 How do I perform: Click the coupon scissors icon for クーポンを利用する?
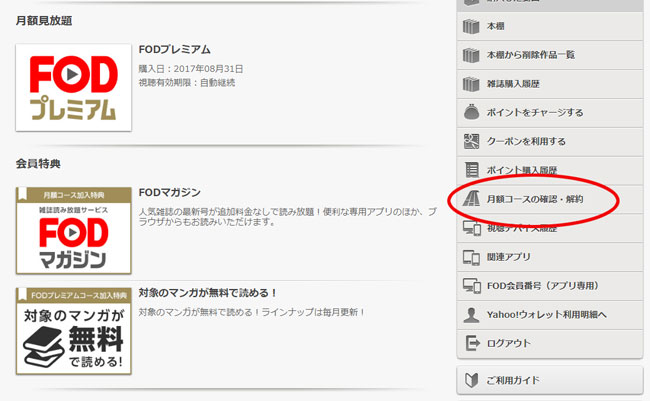pyautogui.click(x=471, y=141)
